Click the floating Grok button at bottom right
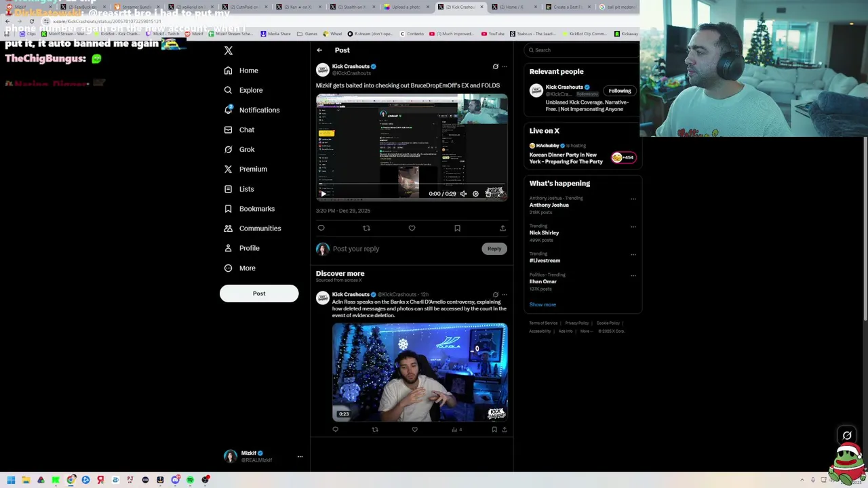The width and height of the screenshot is (868, 488). pos(847,436)
